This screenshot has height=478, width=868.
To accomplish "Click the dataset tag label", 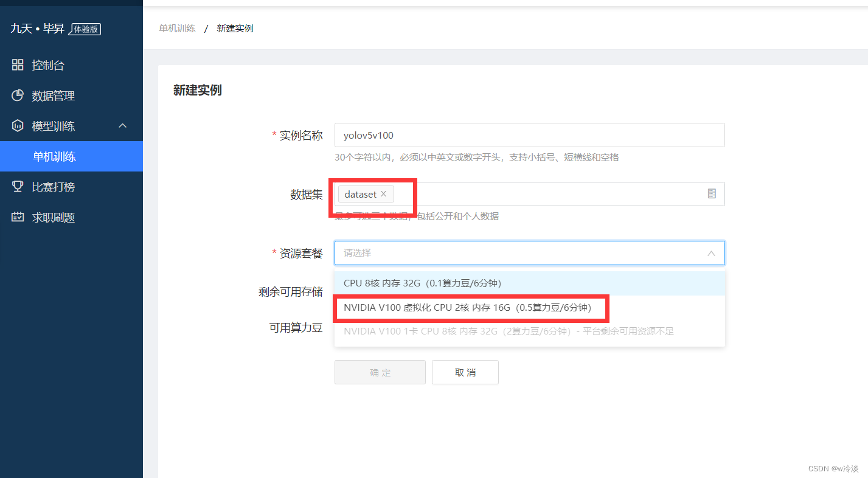I will coord(360,194).
